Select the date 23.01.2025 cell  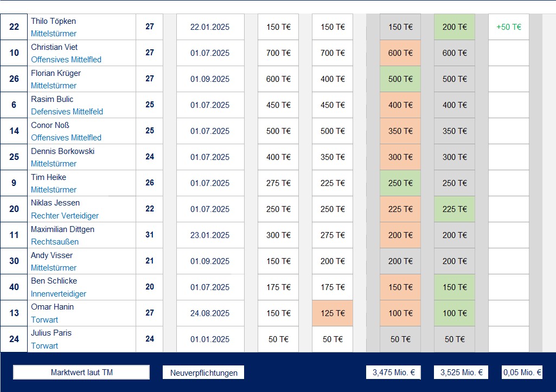pyautogui.click(x=210, y=235)
